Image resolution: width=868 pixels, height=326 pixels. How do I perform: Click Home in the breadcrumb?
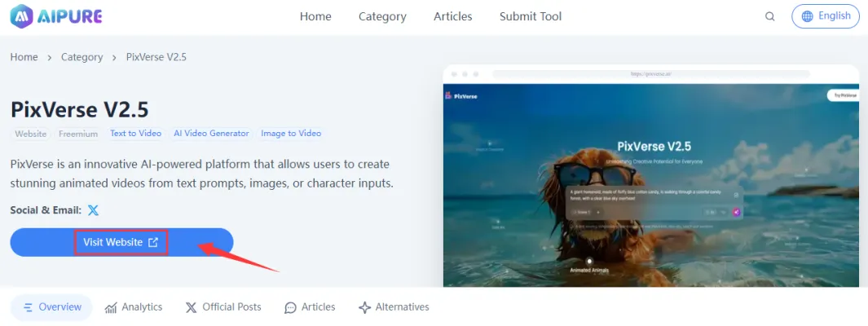(24, 57)
